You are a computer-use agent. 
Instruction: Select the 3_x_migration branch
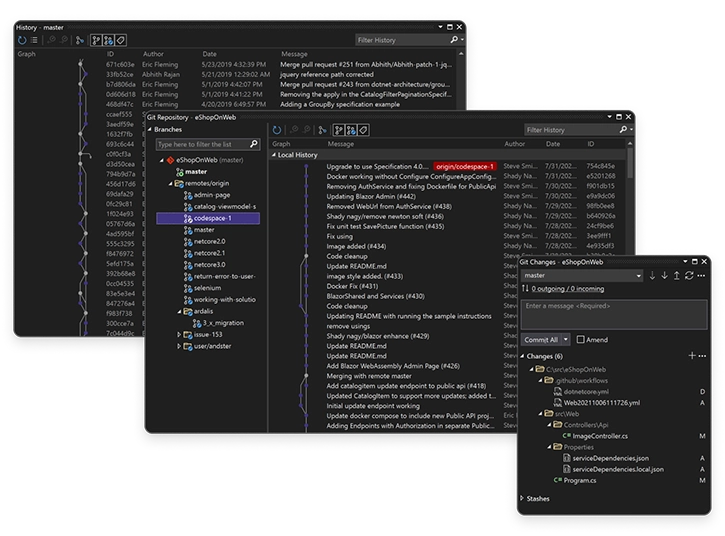[223, 323]
